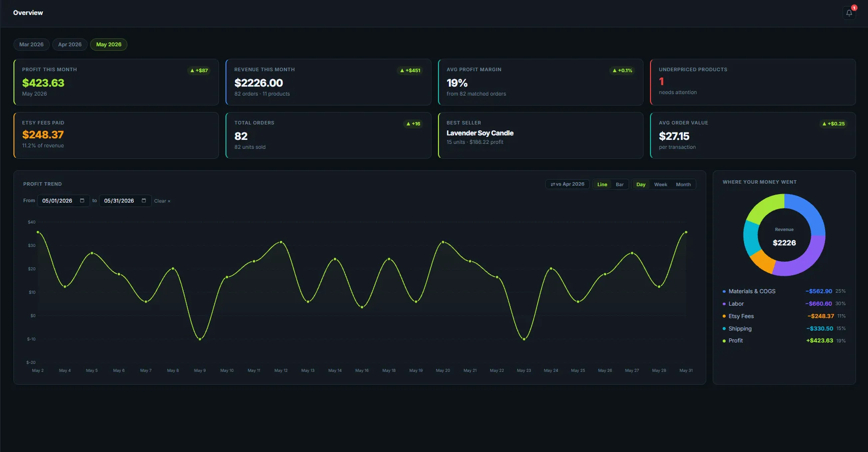Viewport: 868px width, 452px height.
Task: Open the Avg Profit Margin card
Action: [x=541, y=82]
